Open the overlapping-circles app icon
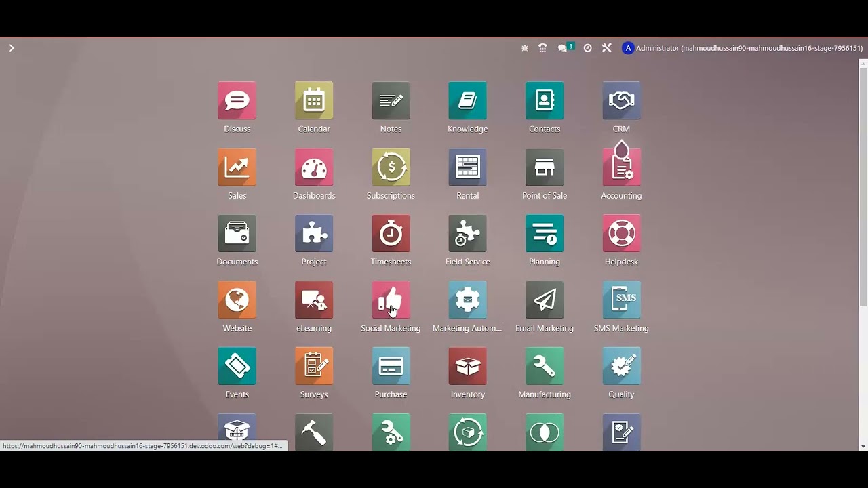This screenshot has width=868, height=488. (x=545, y=432)
